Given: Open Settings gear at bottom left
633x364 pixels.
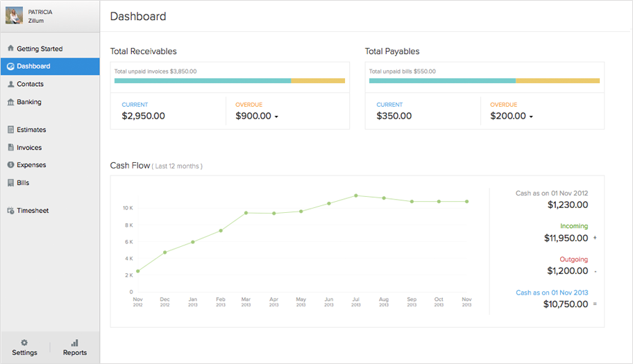Looking at the screenshot, I should pos(24,343).
